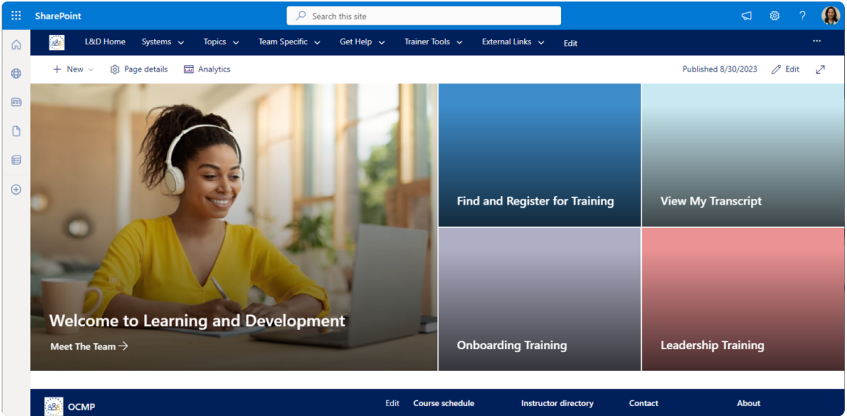This screenshot has height=416, width=847.
Task: Open Page details
Action: [x=139, y=69]
